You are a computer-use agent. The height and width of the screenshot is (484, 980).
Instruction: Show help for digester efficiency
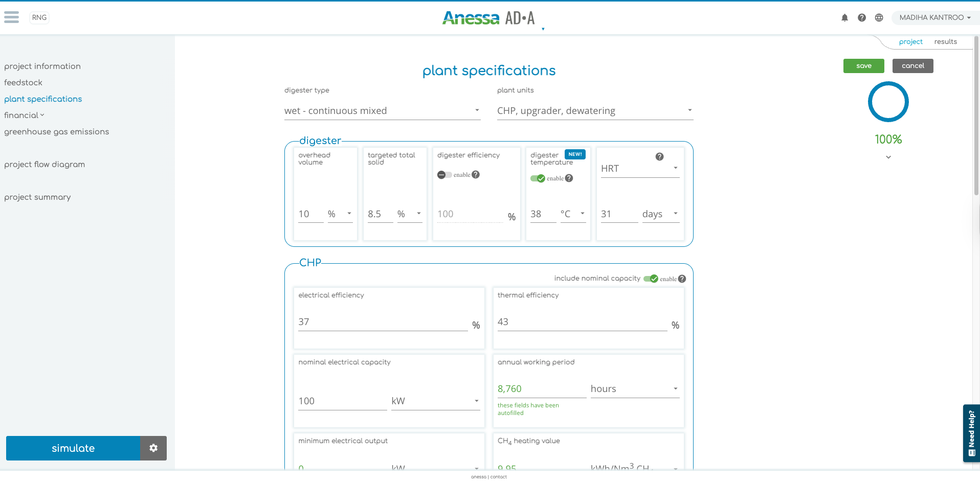coord(476,175)
